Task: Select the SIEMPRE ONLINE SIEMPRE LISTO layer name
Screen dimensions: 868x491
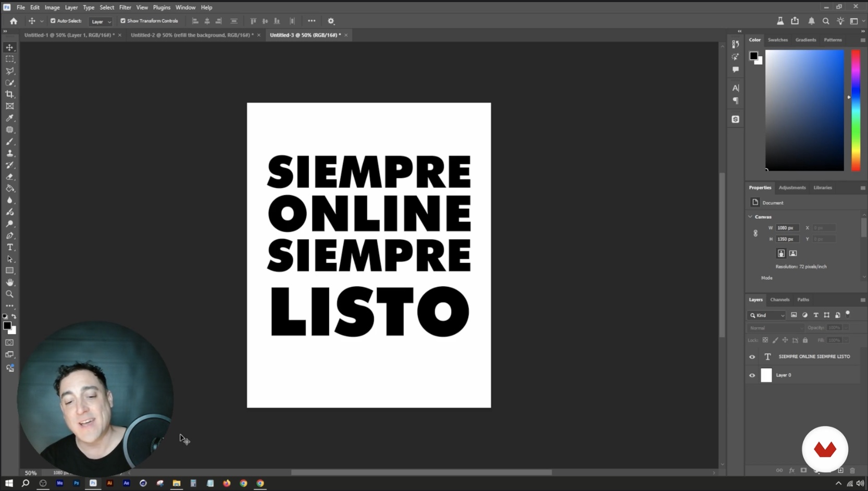Action: [814, 357]
